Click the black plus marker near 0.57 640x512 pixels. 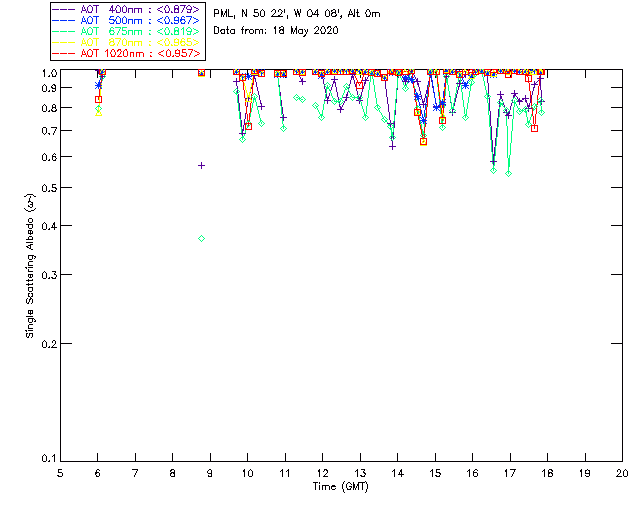(x=201, y=165)
